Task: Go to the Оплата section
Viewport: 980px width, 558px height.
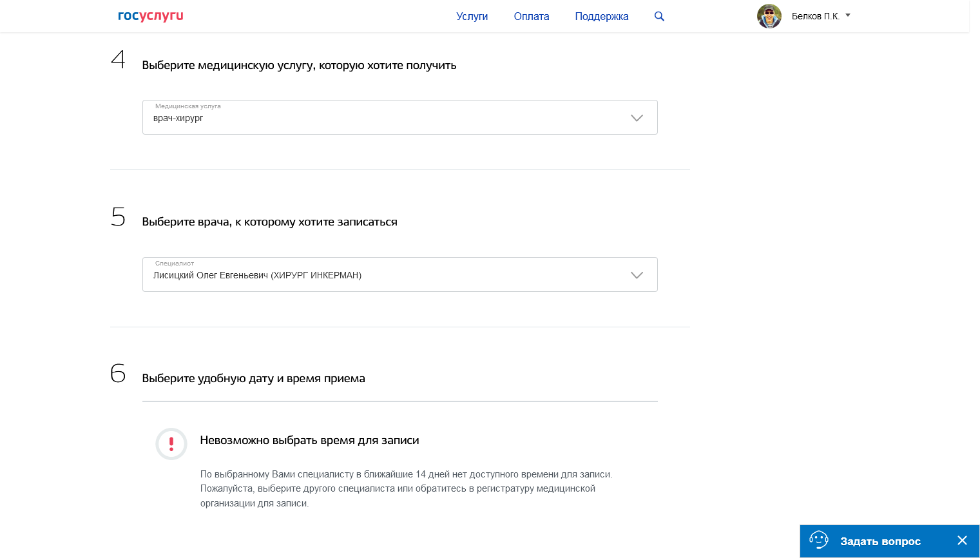Action: (x=531, y=17)
